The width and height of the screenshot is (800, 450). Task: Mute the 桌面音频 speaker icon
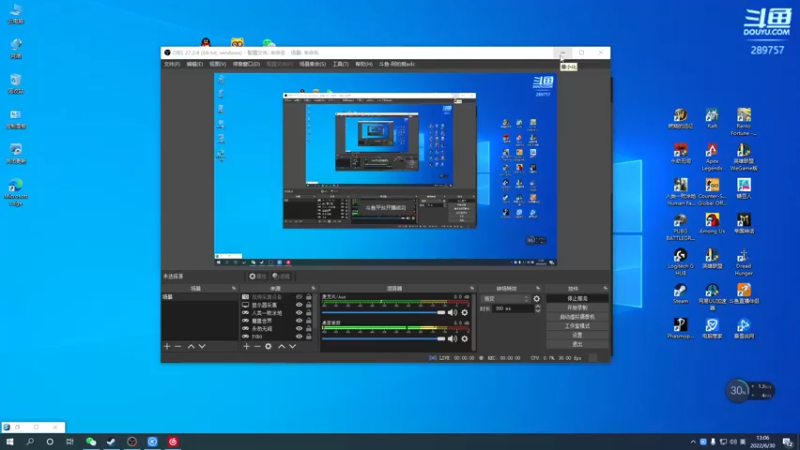453,339
